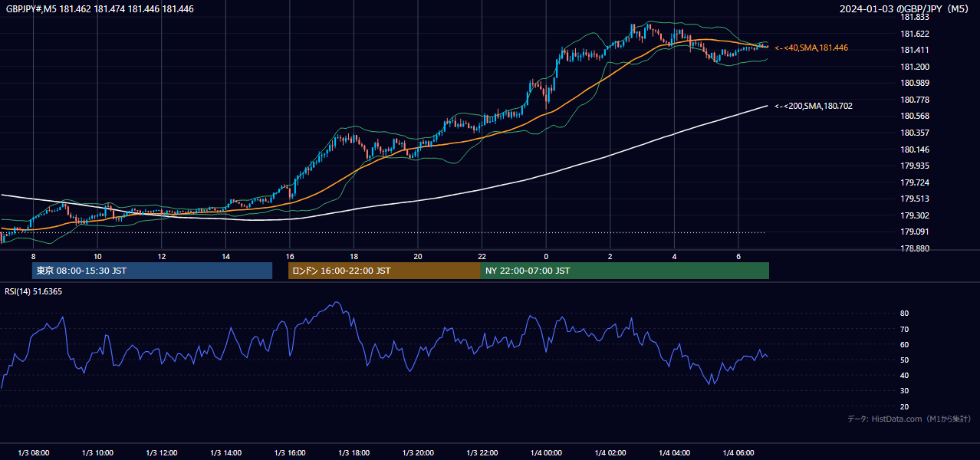980x460 pixels.
Task: Click price level 179.724 on the axis
Action: tap(914, 182)
